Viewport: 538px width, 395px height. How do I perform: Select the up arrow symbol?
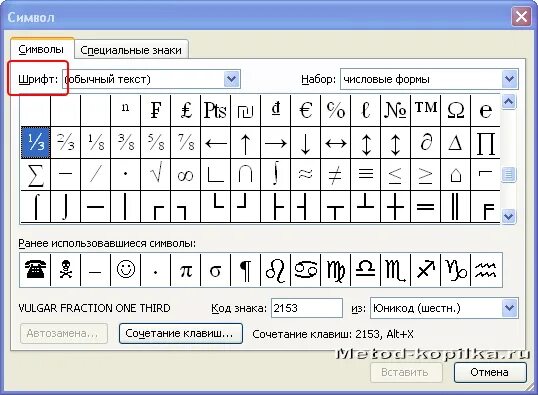point(246,142)
